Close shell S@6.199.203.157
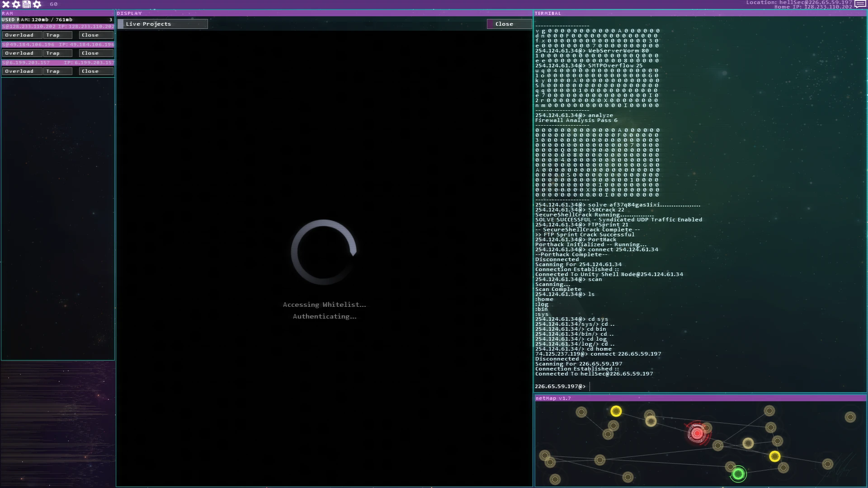 96,71
